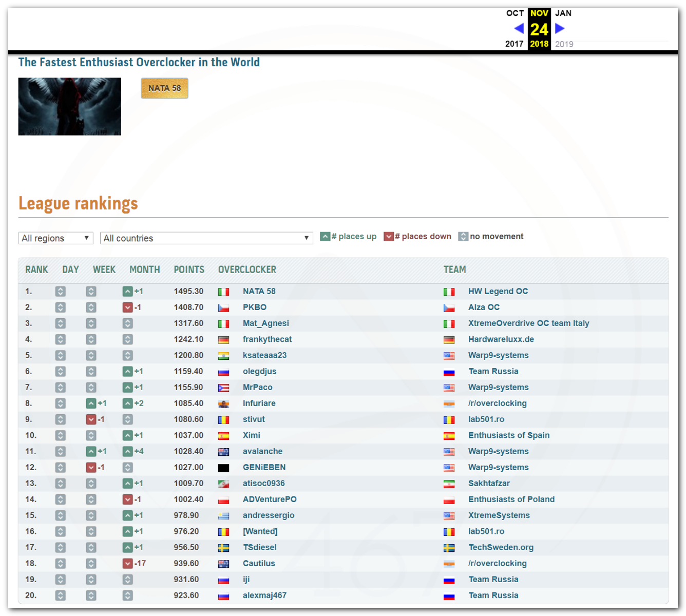
Task: Click Uruguay flag beside andressergio
Action: coord(223,516)
